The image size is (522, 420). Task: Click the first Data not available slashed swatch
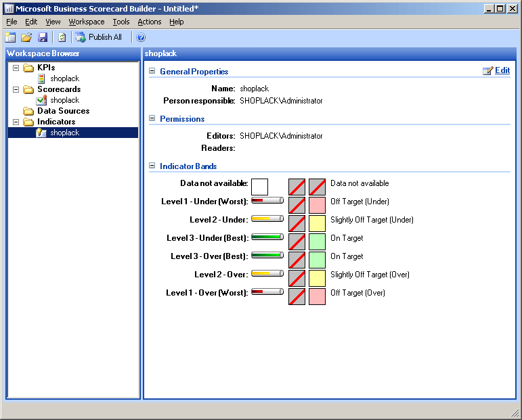coord(297,187)
